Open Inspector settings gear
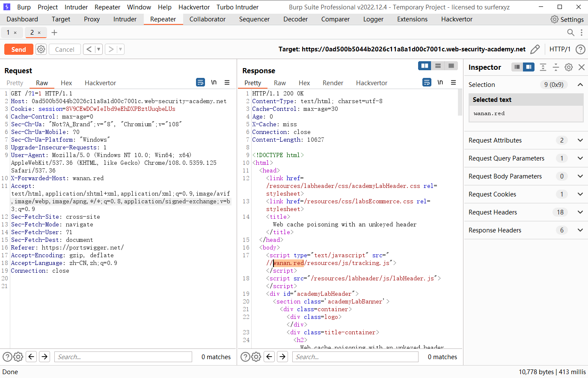 point(569,67)
